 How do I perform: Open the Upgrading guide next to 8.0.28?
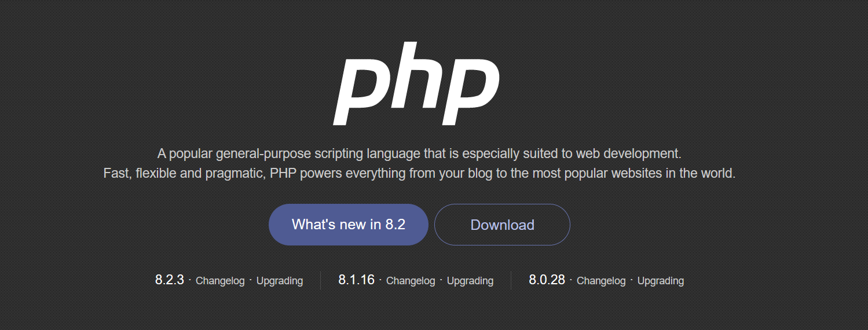click(x=661, y=281)
